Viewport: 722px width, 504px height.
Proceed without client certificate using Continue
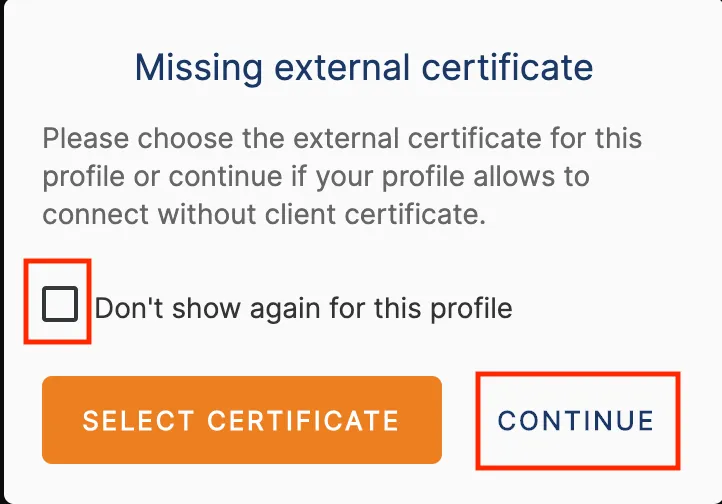[x=576, y=420]
